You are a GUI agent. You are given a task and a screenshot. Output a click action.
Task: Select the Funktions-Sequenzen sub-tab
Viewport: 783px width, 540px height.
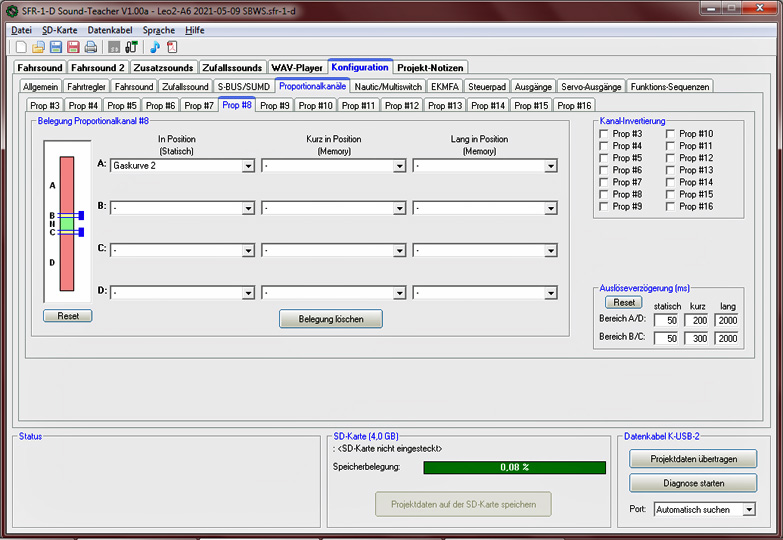pyautogui.click(x=669, y=86)
